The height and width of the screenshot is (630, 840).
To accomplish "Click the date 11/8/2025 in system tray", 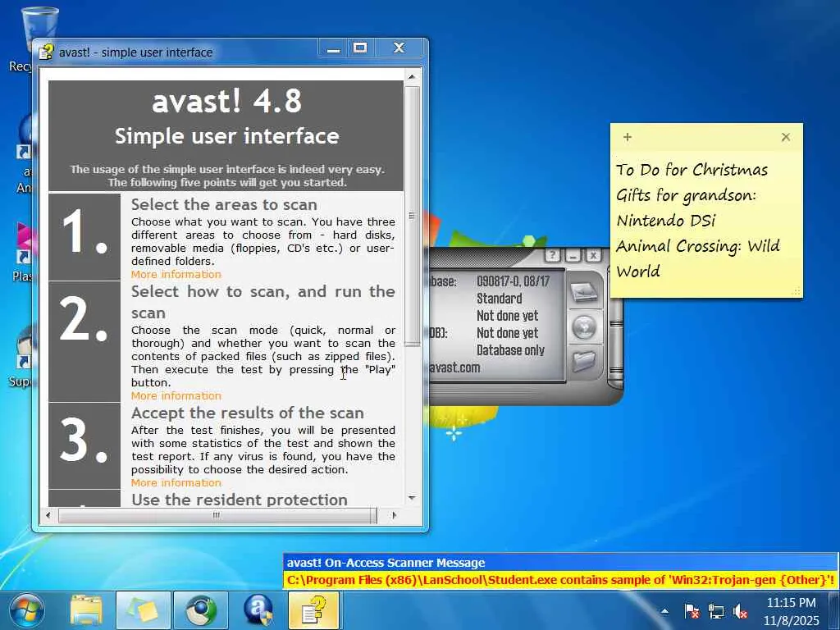I will tap(792, 621).
